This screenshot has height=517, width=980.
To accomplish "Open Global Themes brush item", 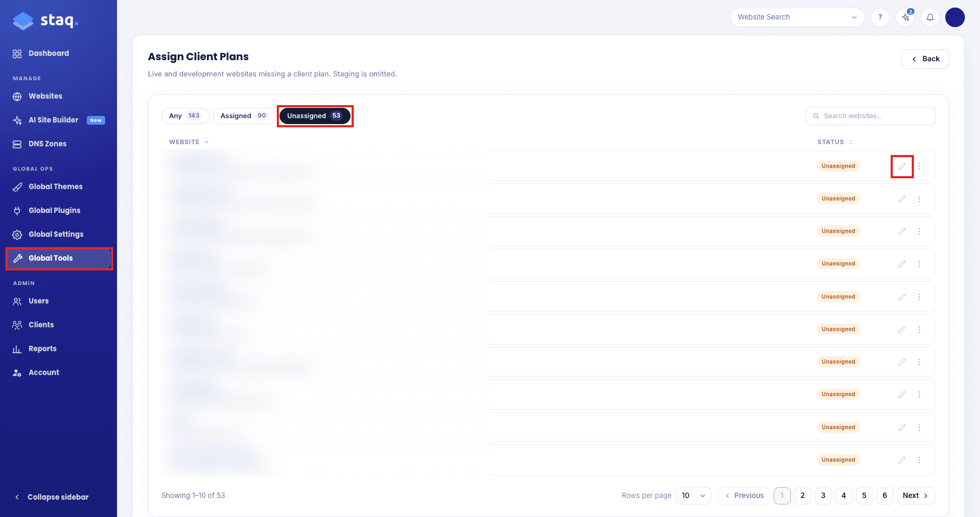I will coord(48,186).
